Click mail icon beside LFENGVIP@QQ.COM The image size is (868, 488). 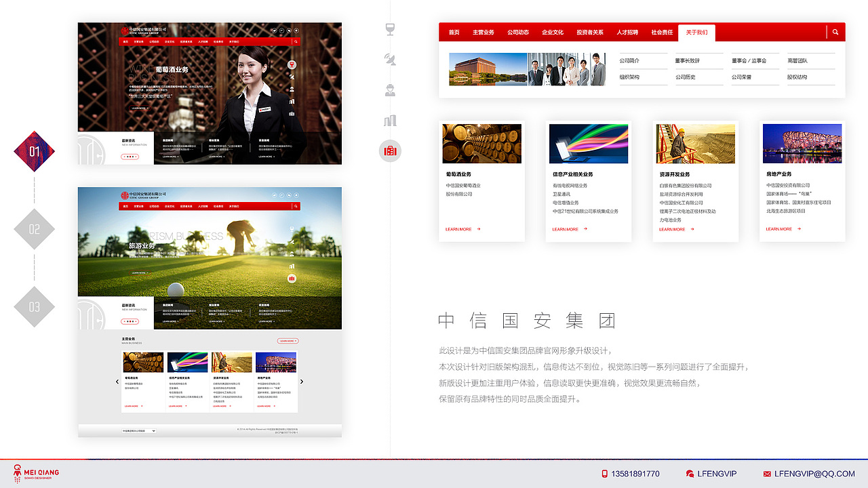(767, 474)
